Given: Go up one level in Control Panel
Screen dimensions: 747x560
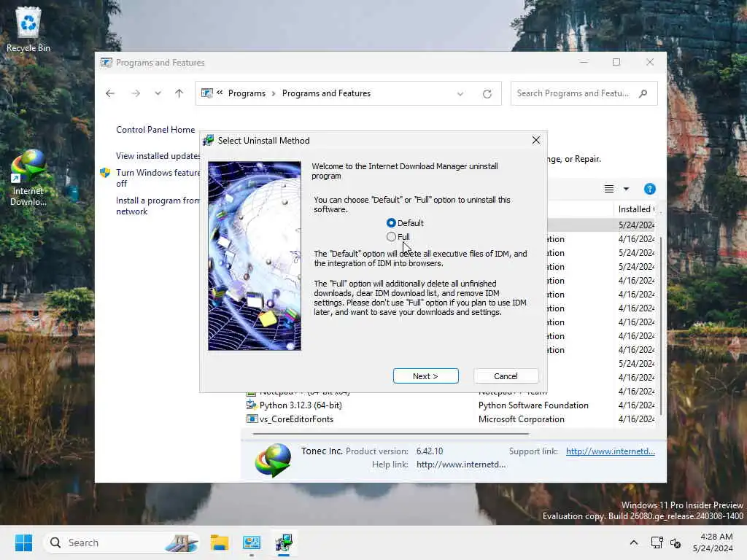Looking at the screenshot, I should [x=179, y=93].
